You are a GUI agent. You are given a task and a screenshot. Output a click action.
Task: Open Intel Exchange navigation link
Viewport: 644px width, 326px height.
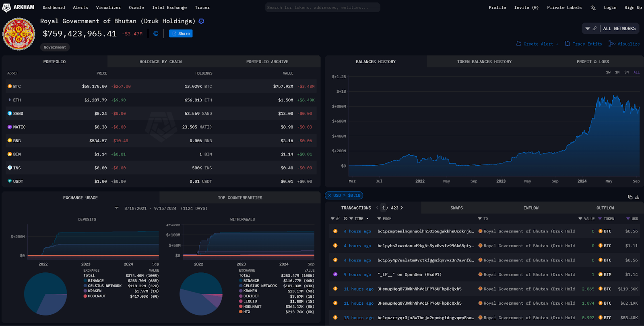click(x=169, y=8)
